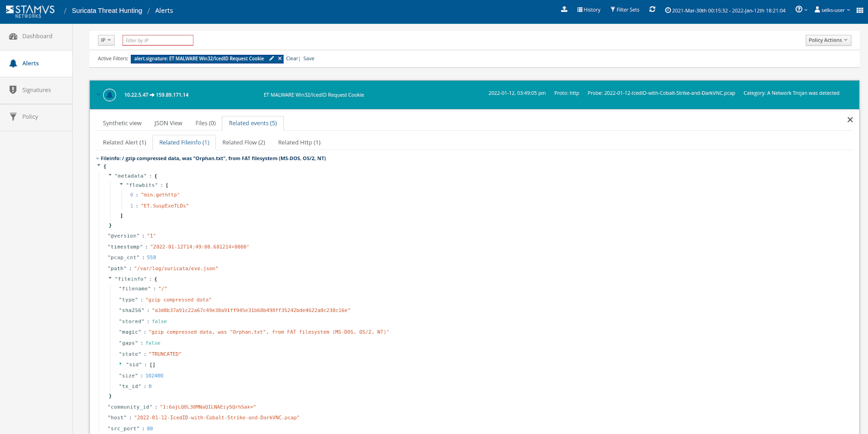Open the selks-user account menu
Viewport: 868px width, 434px height.
[x=832, y=10]
